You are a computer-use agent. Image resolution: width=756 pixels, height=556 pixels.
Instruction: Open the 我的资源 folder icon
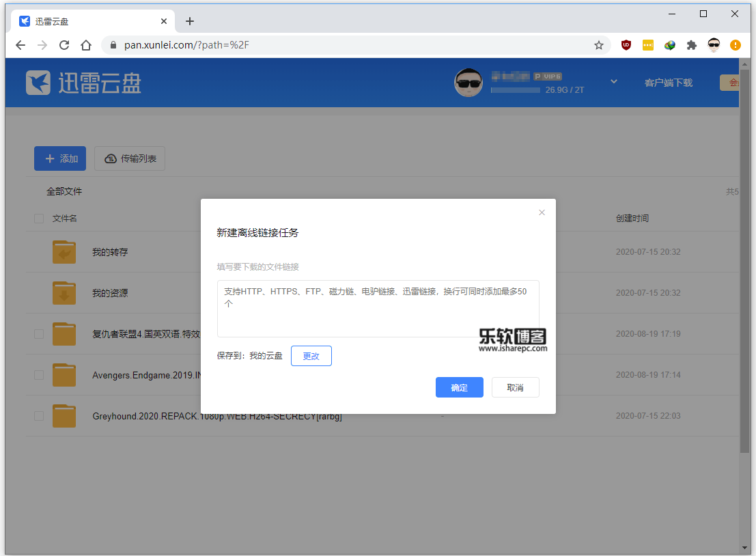tap(64, 293)
